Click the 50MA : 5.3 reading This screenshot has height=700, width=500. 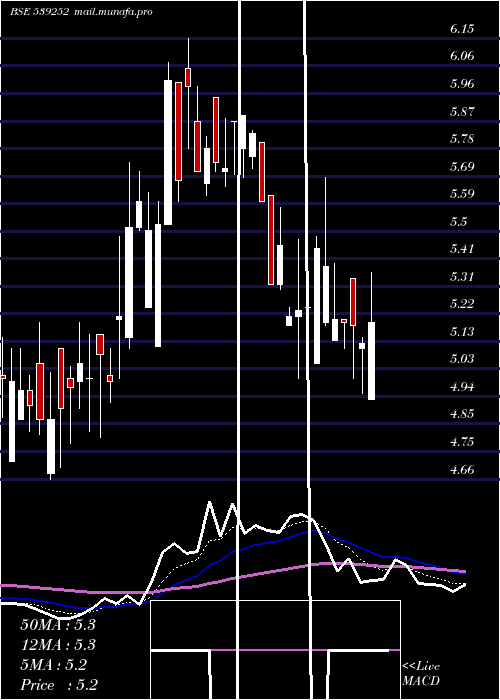click(x=58, y=625)
